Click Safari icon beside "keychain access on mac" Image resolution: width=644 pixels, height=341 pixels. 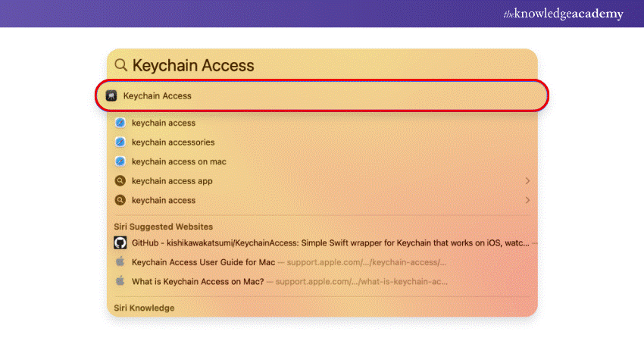120,161
